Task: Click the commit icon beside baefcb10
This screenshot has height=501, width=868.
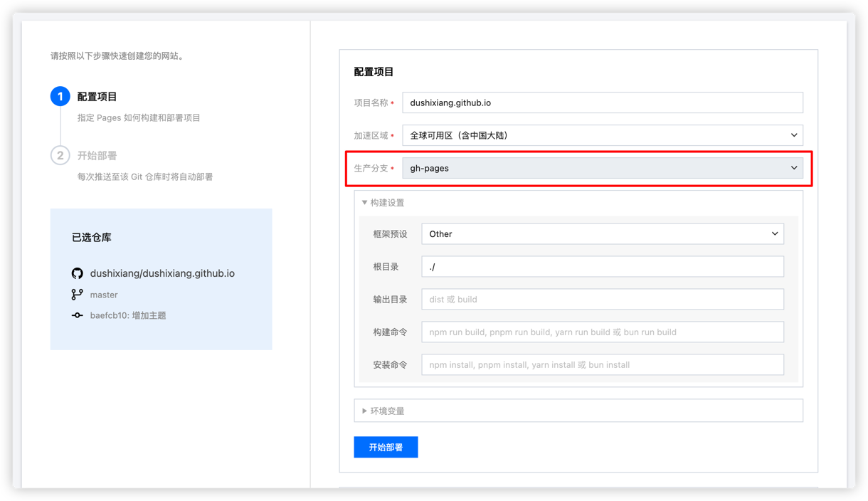Action: click(x=78, y=315)
